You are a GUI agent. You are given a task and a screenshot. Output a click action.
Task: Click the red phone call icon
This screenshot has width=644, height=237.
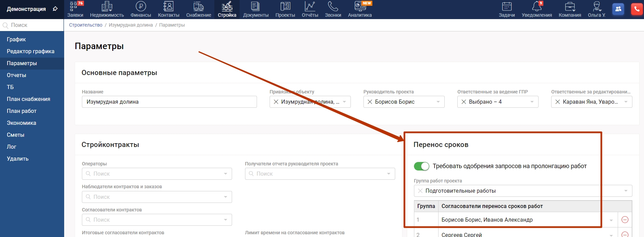pyautogui.click(x=636, y=9)
